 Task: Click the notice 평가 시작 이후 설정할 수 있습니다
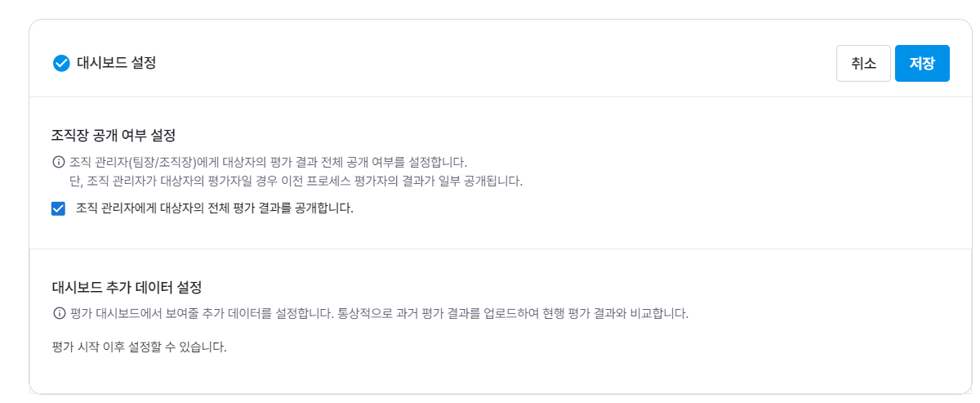139,347
